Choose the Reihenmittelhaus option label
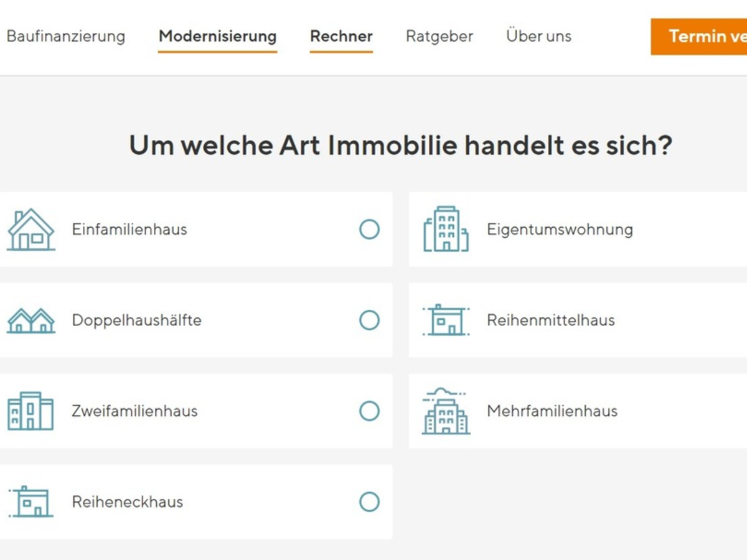Image resolution: width=747 pixels, height=560 pixels. (x=550, y=320)
